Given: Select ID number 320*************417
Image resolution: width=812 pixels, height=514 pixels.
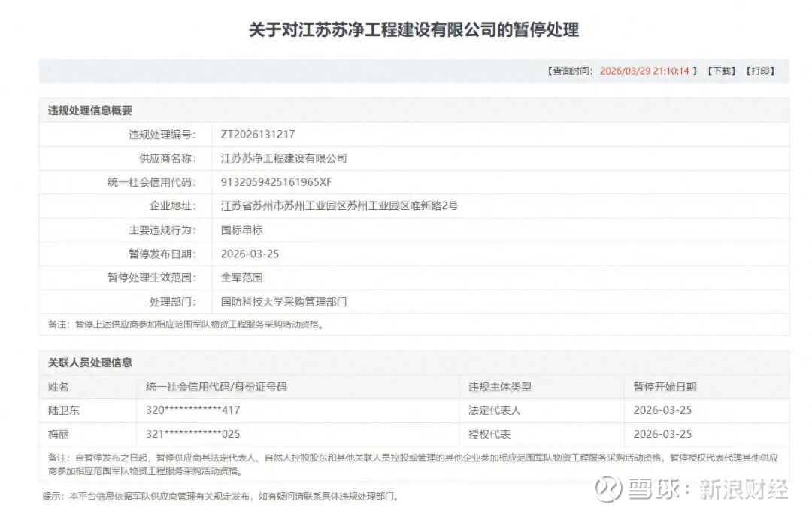Looking at the screenshot, I should point(193,410).
